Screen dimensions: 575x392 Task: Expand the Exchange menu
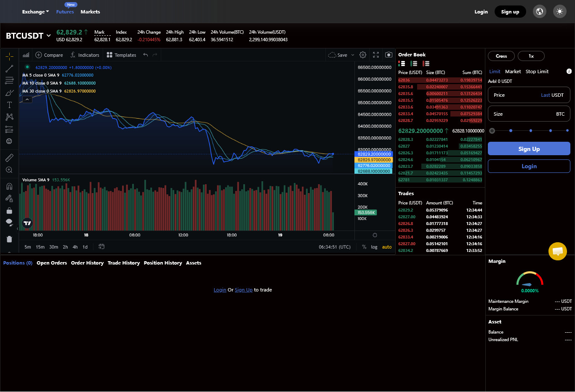tap(35, 12)
